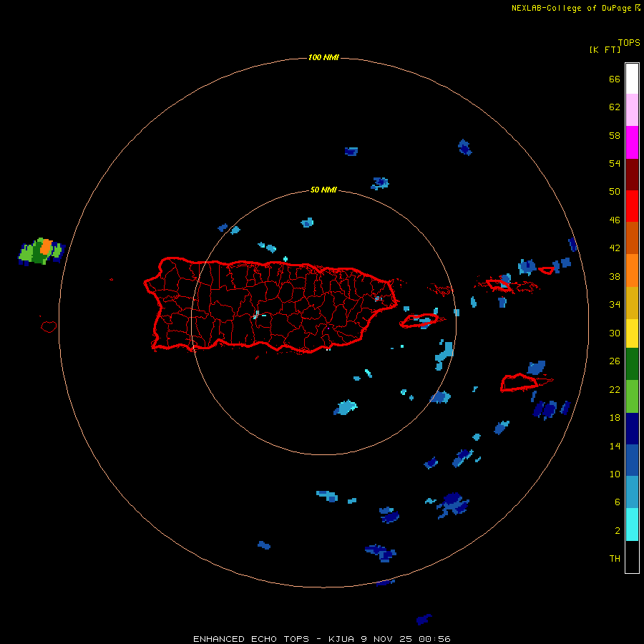Click the "100 NMI" range ring label
The height and width of the screenshot is (644, 644).
pyautogui.click(x=323, y=57)
